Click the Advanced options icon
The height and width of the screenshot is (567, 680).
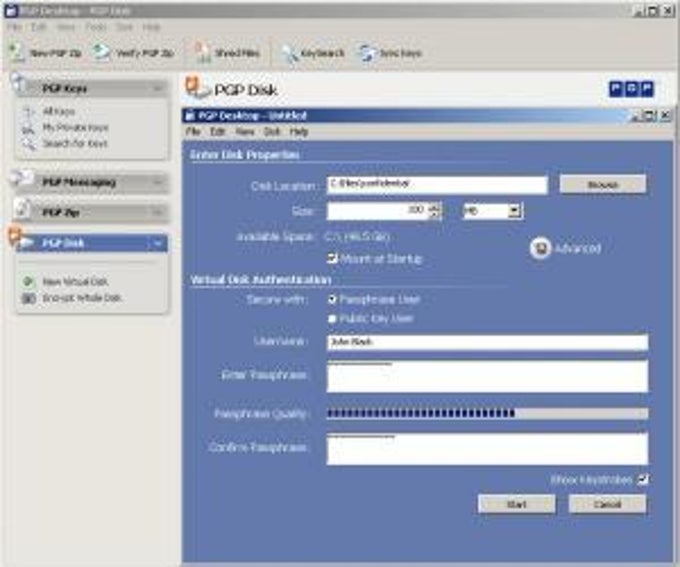(x=540, y=248)
